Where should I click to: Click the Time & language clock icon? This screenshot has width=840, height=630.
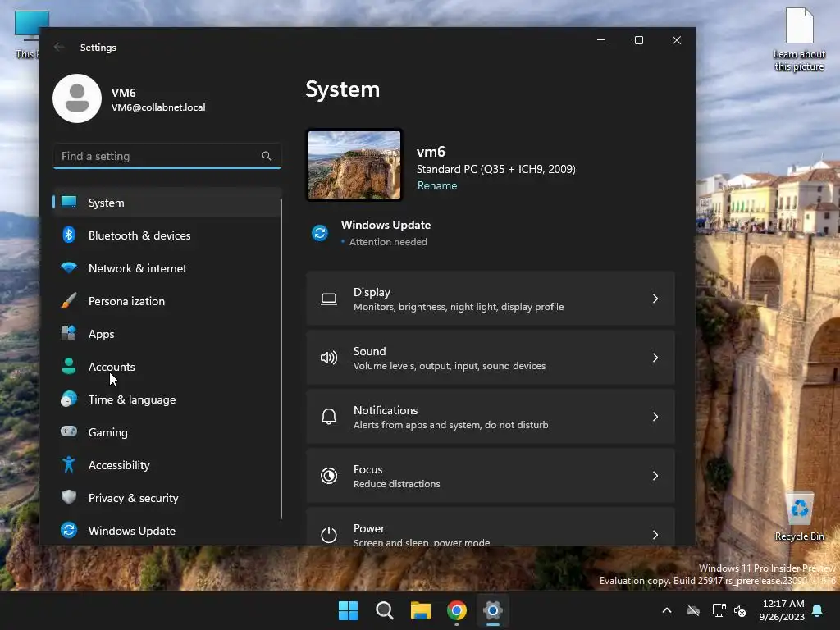pyautogui.click(x=69, y=399)
